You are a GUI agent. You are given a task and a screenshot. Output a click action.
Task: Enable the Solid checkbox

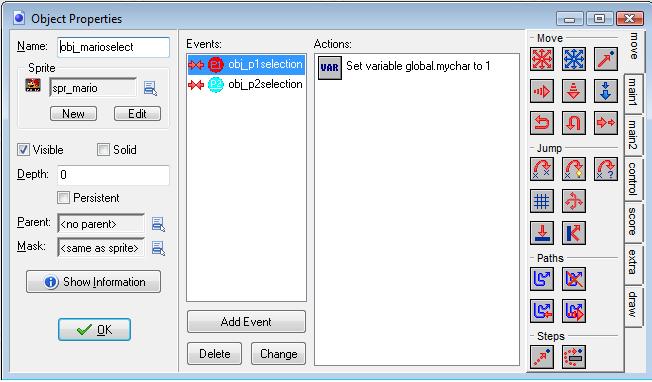point(103,150)
